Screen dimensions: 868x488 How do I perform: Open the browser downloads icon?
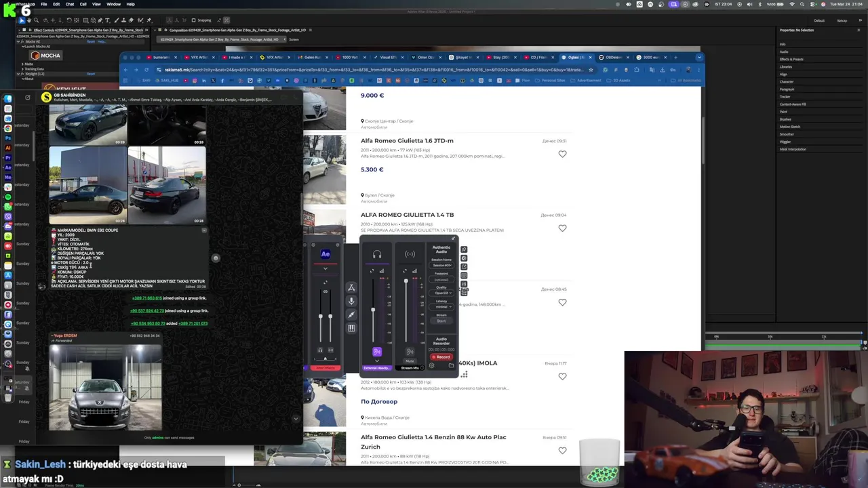pyautogui.click(x=663, y=70)
